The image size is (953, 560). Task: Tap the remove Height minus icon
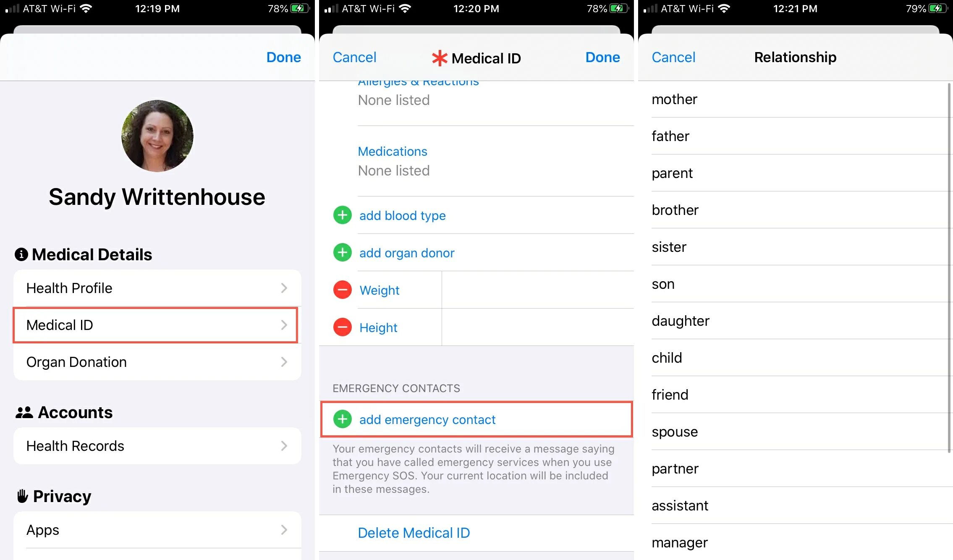[x=340, y=327]
